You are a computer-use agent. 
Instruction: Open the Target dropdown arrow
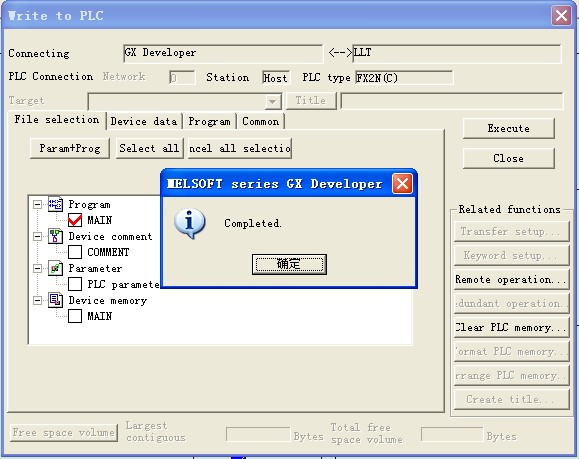(273, 101)
